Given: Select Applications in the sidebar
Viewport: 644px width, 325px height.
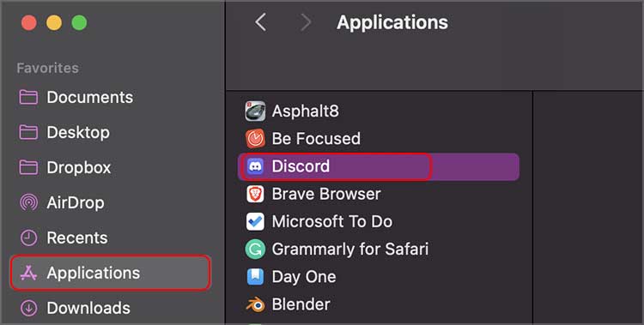Looking at the screenshot, I should point(111,273).
